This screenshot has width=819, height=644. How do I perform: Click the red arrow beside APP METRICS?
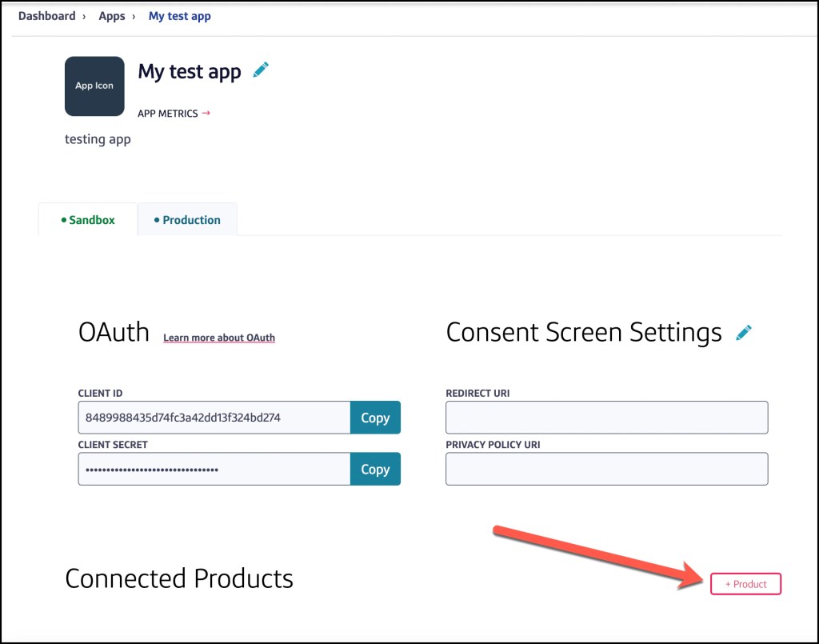(x=206, y=113)
